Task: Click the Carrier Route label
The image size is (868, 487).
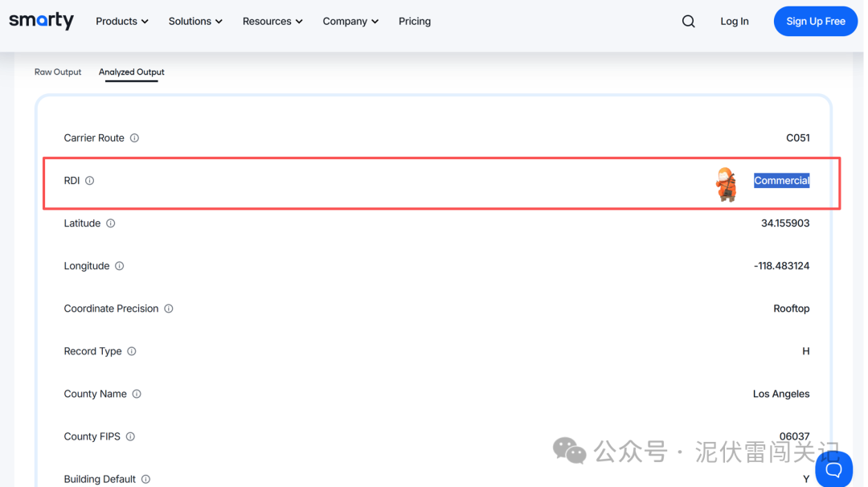Action: (94, 137)
